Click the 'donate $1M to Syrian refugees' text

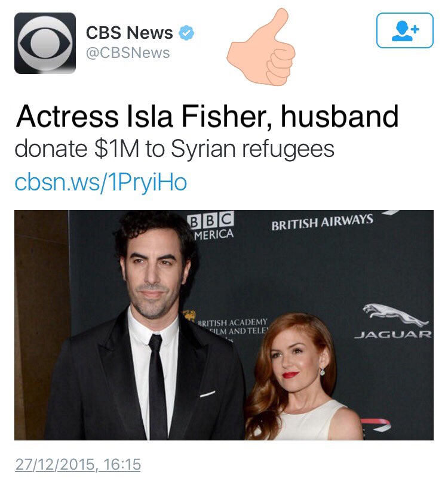point(174,149)
